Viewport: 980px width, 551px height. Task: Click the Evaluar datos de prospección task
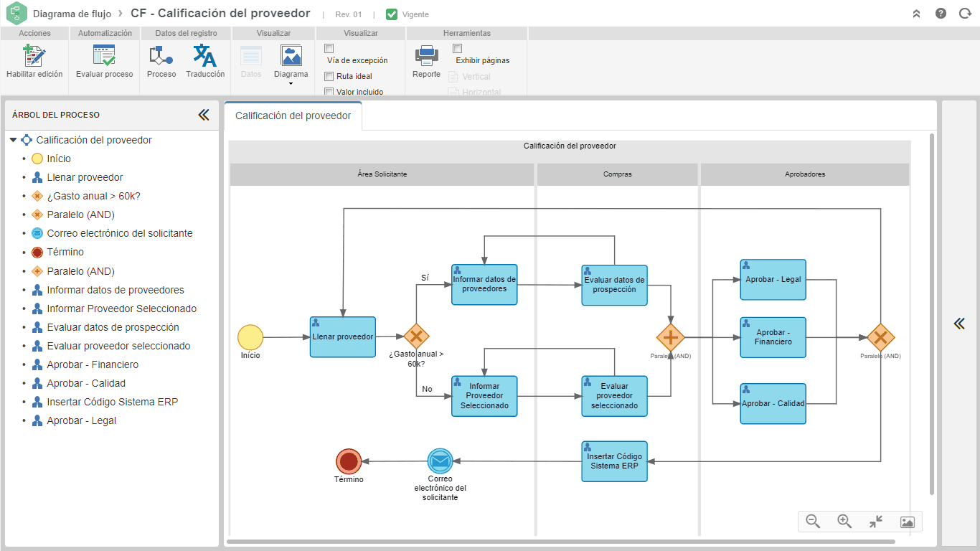(x=614, y=286)
